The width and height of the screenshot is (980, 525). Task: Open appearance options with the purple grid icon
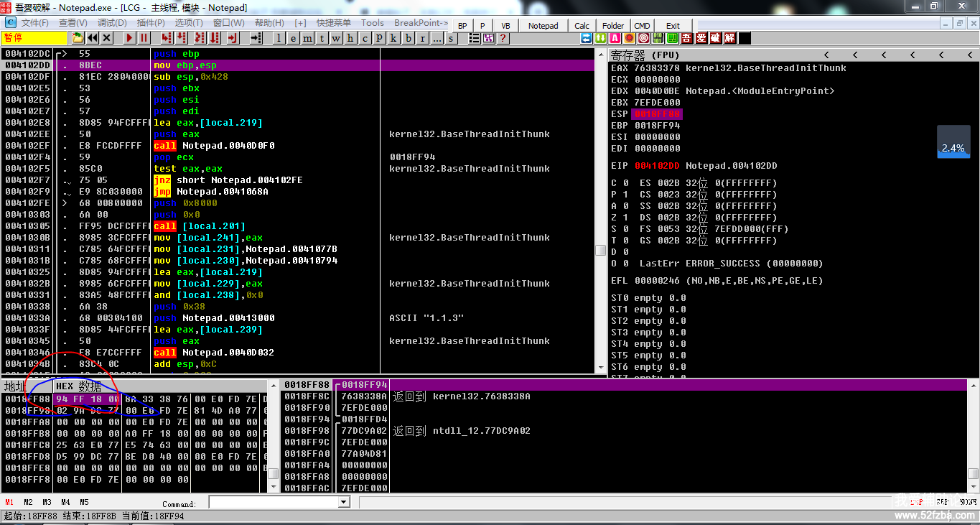point(488,38)
